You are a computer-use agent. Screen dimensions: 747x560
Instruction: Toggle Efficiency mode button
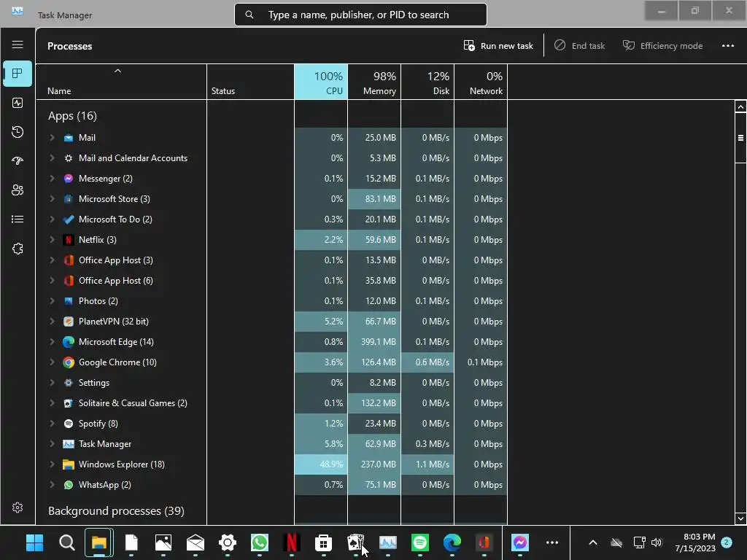(662, 46)
